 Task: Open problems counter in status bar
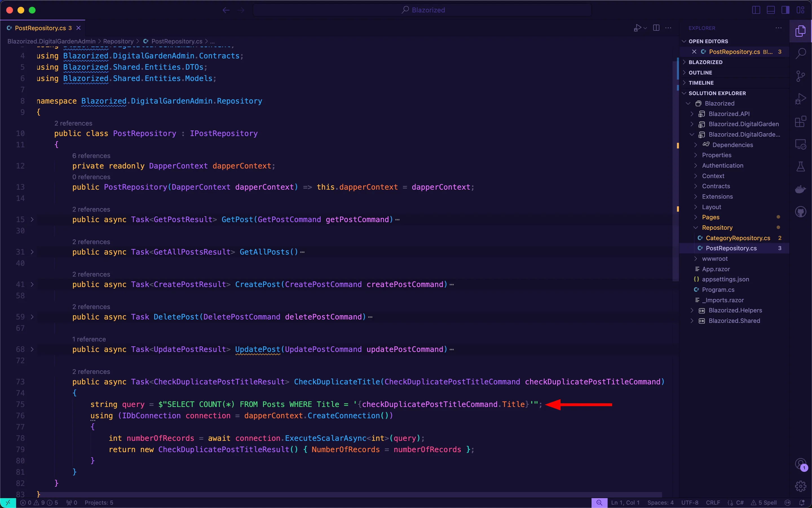(39, 503)
